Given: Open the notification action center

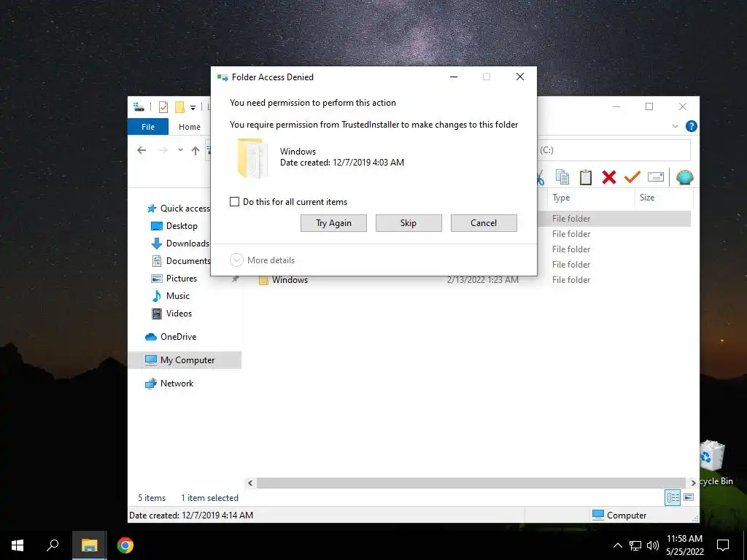Looking at the screenshot, I should 723,545.
